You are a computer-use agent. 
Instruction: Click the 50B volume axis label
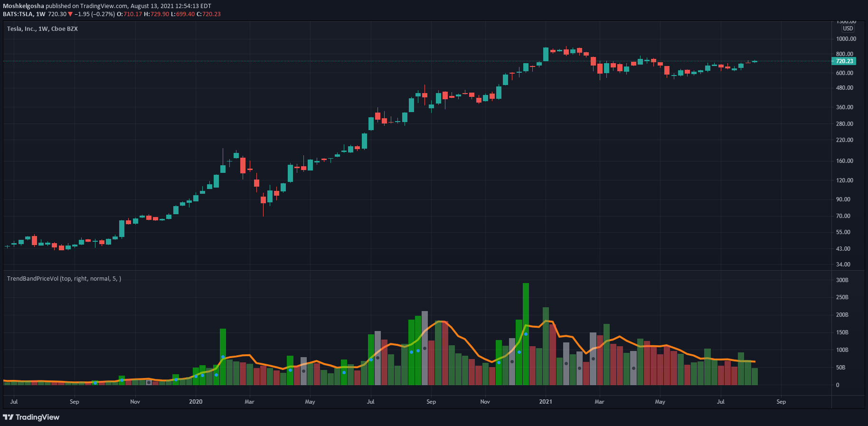(x=841, y=368)
